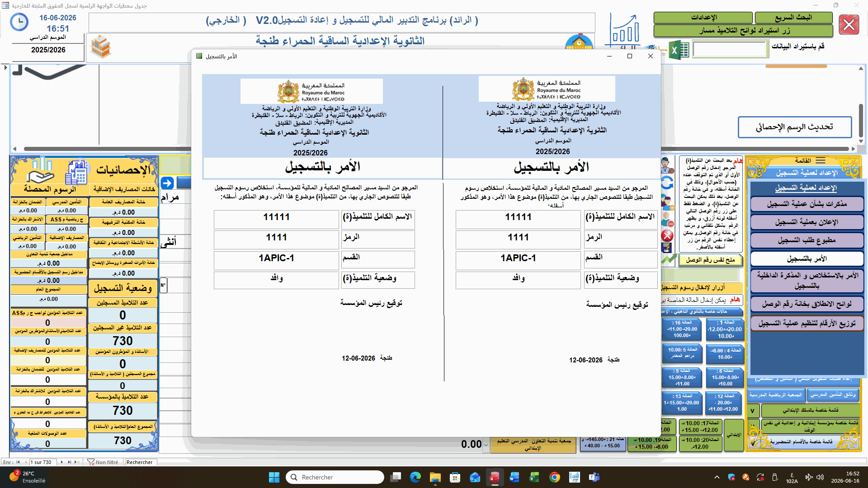Screen dimensions: 868x488
Task: Open Microsoft Edge from taskbar
Action: pyautogui.click(x=415, y=477)
